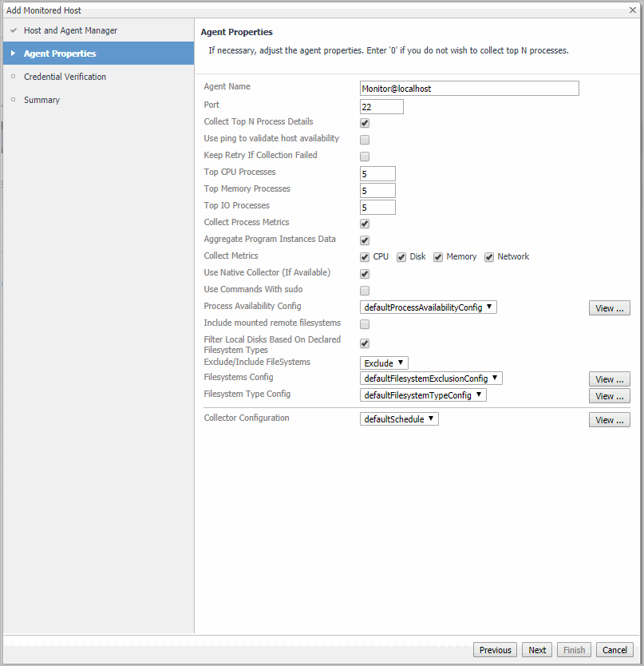The height and width of the screenshot is (666, 644).
Task: Disable Collect Top N Process Details
Action: [365, 123]
